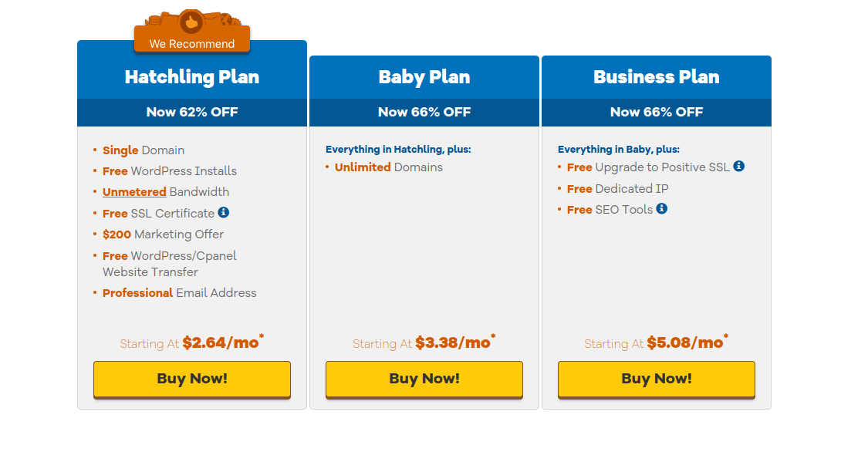The image size is (868, 452).
Task: Click Buy Now under the Hatchling Plan
Action: [191, 379]
